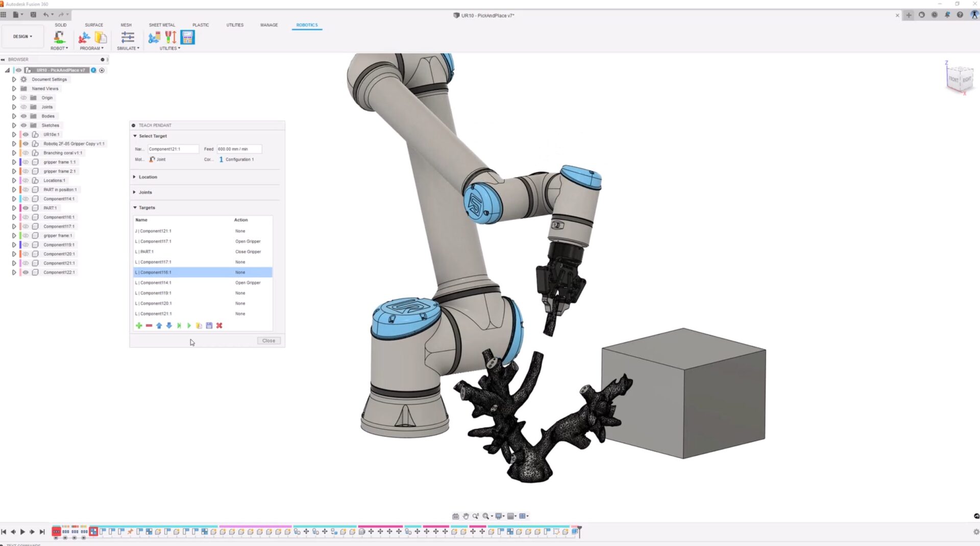980x546 pixels.
Task: Open the Robot tool in ribbon
Action: (59, 40)
